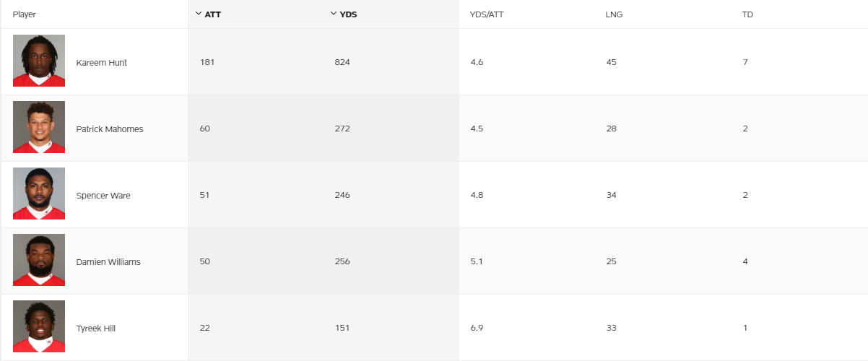868x361 pixels.
Task: Click the sort arrow next to ATT
Action: (x=199, y=14)
